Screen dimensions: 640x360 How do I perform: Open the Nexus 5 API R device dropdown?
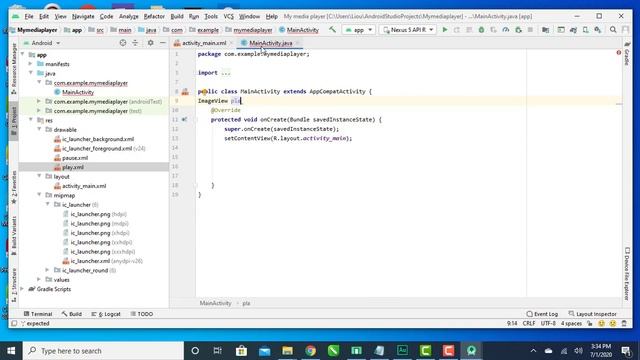408,30
